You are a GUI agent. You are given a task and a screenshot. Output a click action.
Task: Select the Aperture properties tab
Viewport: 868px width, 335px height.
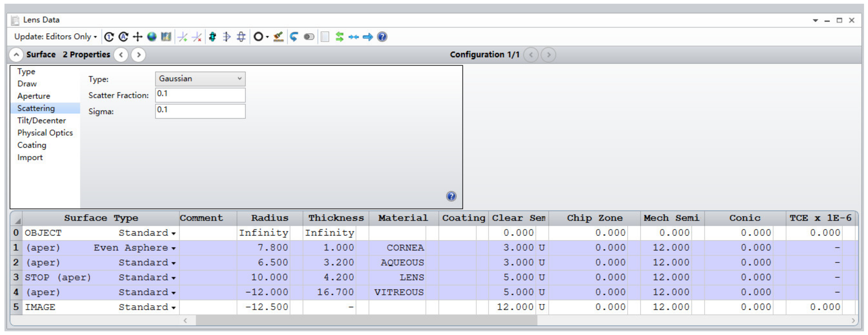point(34,96)
